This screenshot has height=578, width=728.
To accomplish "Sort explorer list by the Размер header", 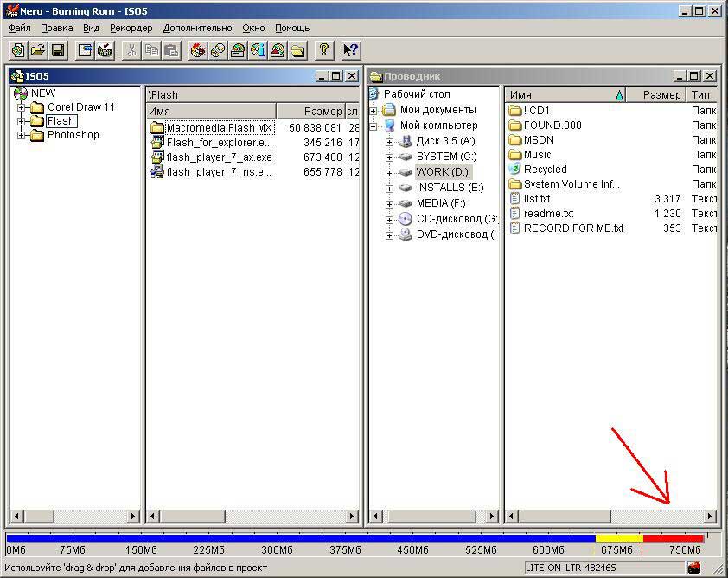I will 656,95.
